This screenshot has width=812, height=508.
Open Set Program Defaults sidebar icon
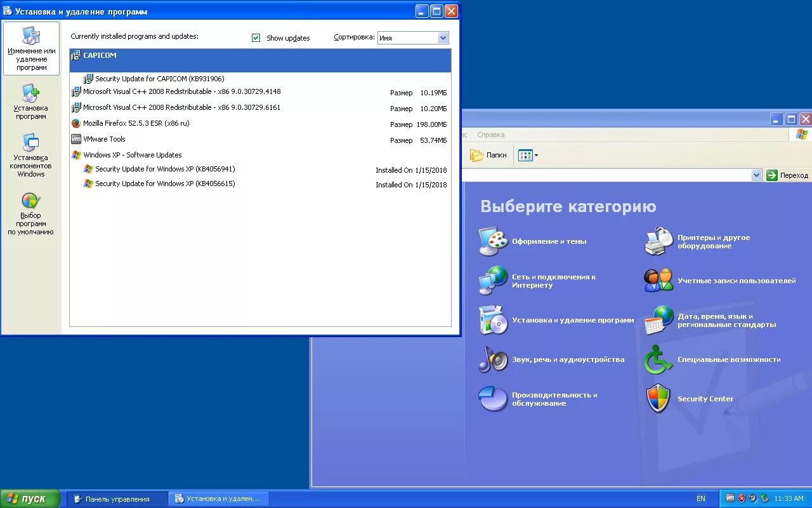point(31,201)
